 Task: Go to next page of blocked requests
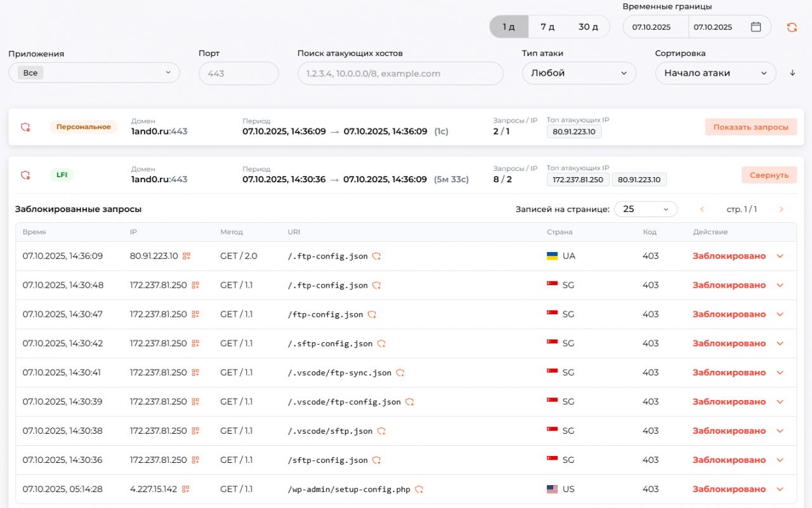[781, 209]
